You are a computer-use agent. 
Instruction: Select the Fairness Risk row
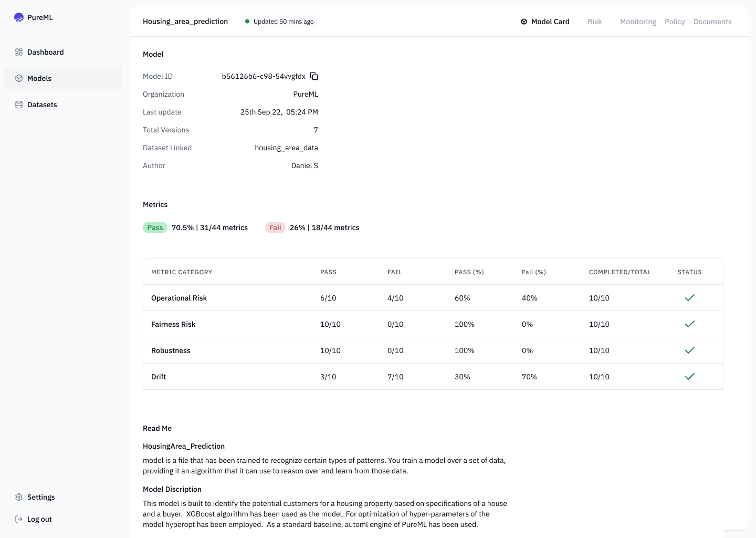tap(173, 324)
